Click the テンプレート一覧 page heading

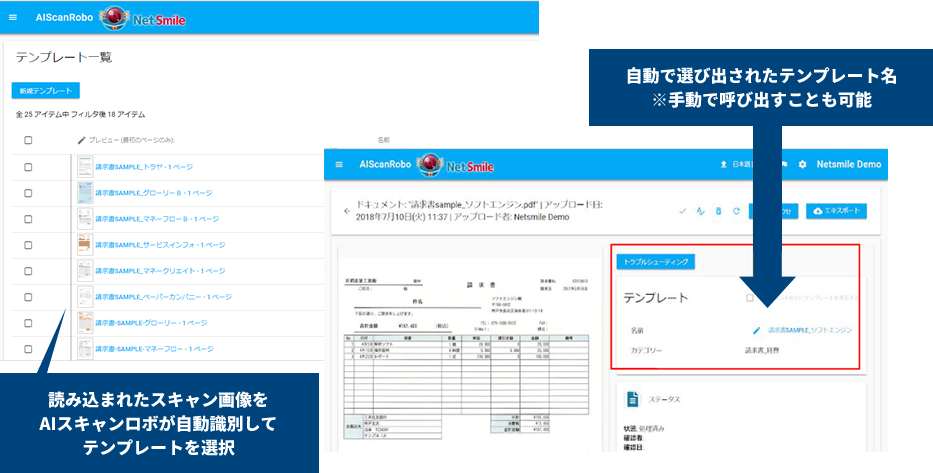point(64,58)
